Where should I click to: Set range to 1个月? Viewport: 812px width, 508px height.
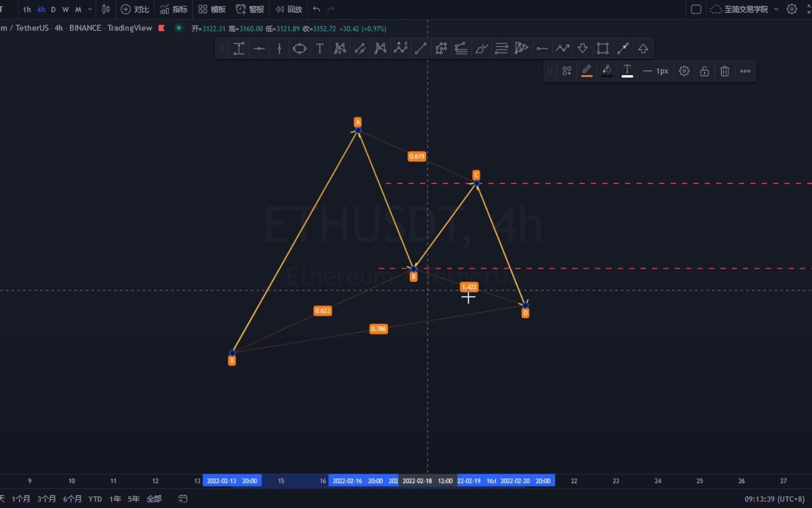tap(21, 499)
